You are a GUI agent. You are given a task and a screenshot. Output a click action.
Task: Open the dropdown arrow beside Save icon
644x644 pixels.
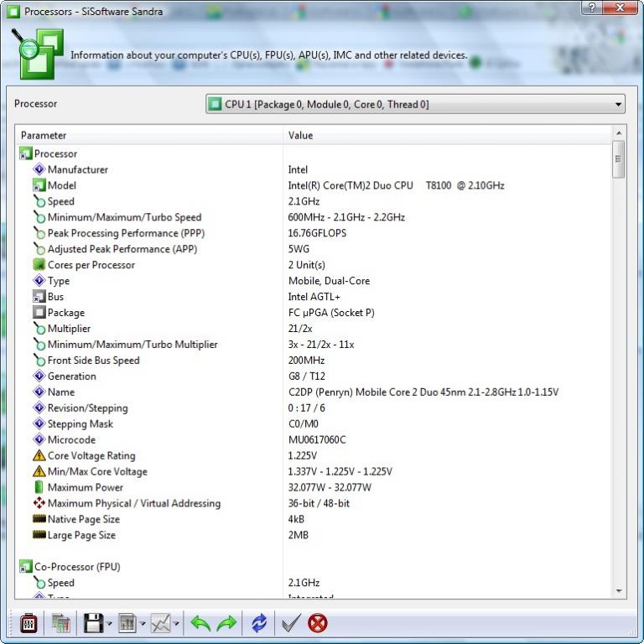(109, 624)
